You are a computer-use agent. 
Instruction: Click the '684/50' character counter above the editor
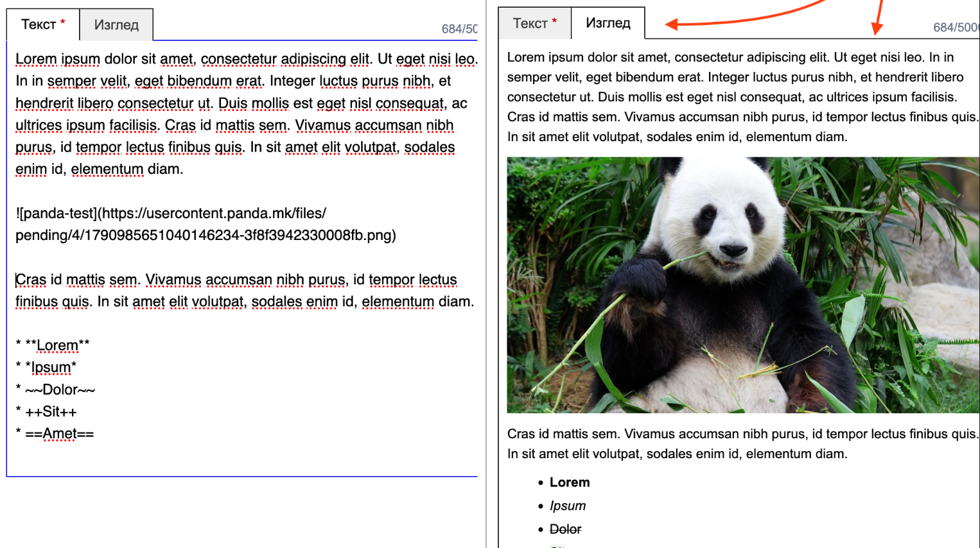point(460,29)
